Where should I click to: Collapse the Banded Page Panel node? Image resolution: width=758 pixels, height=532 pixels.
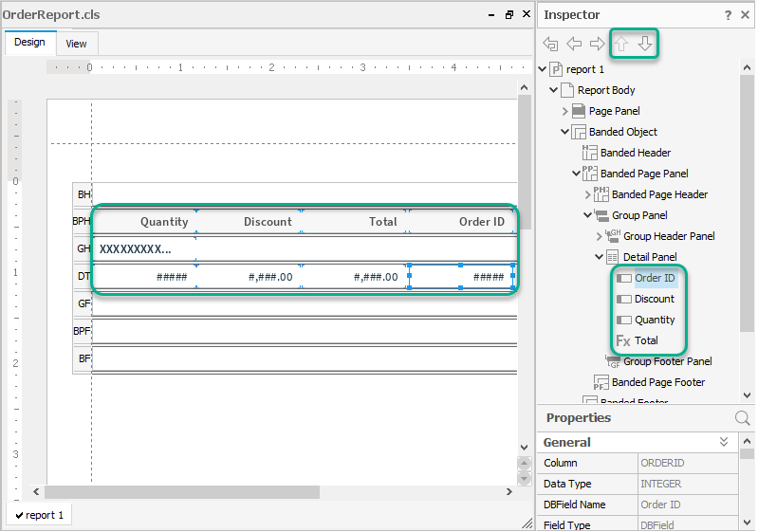(x=576, y=173)
